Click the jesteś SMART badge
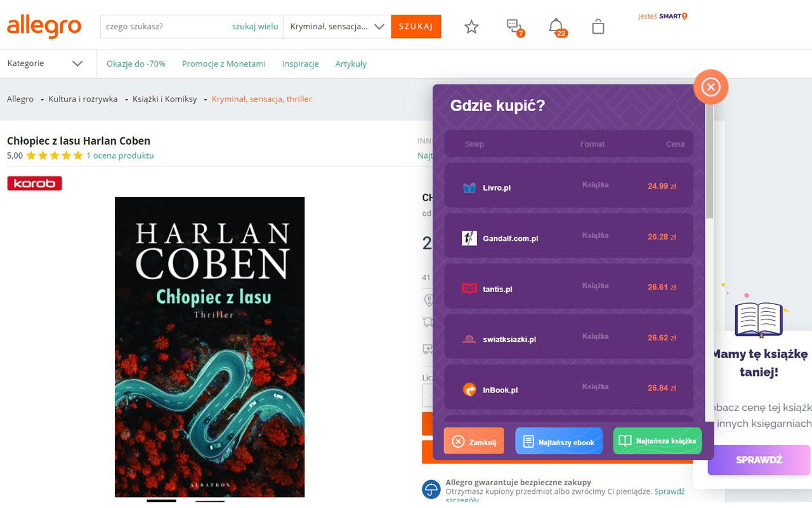Image resolution: width=812 pixels, height=508 pixels. (663, 16)
